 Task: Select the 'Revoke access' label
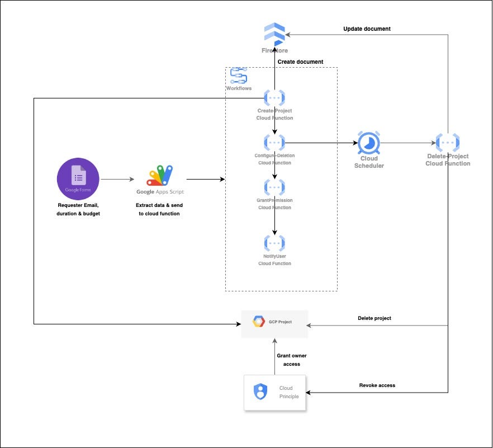tap(377, 385)
